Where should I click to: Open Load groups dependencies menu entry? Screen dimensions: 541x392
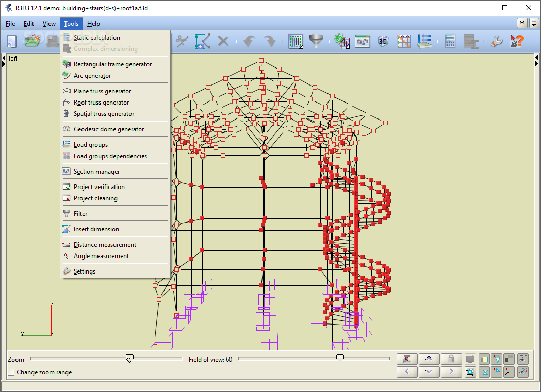[115, 157]
